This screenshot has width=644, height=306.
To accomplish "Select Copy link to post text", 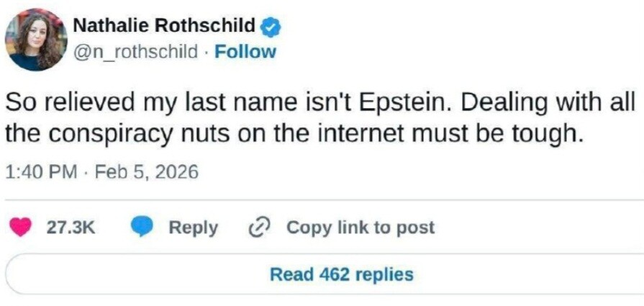I will click(360, 228).
